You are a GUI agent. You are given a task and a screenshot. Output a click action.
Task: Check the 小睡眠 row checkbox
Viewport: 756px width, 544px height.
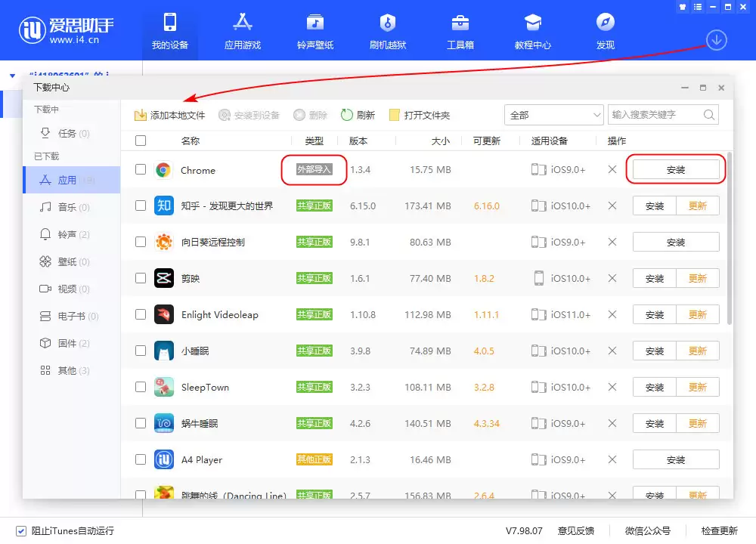pyautogui.click(x=141, y=351)
